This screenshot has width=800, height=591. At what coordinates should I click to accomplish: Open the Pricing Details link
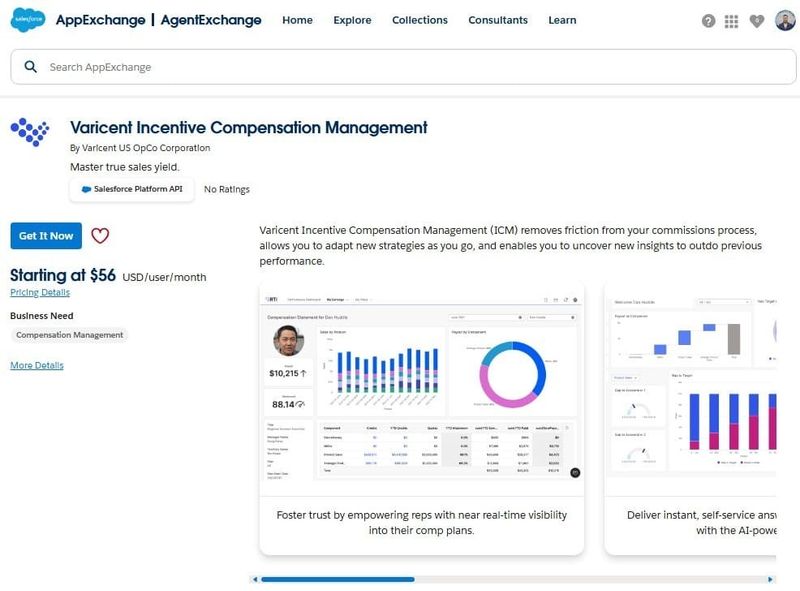40,292
